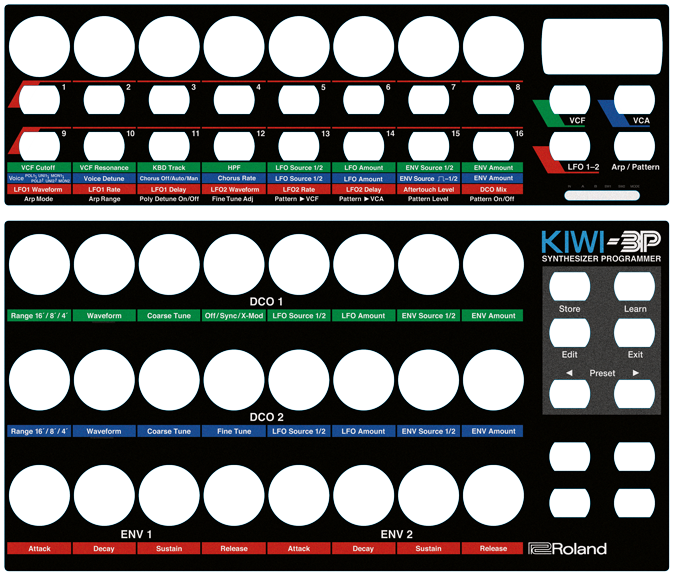This screenshot has height=577, width=675.
Task: Click the white indicator strip under Arp / Pattern
Action: coord(602,196)
